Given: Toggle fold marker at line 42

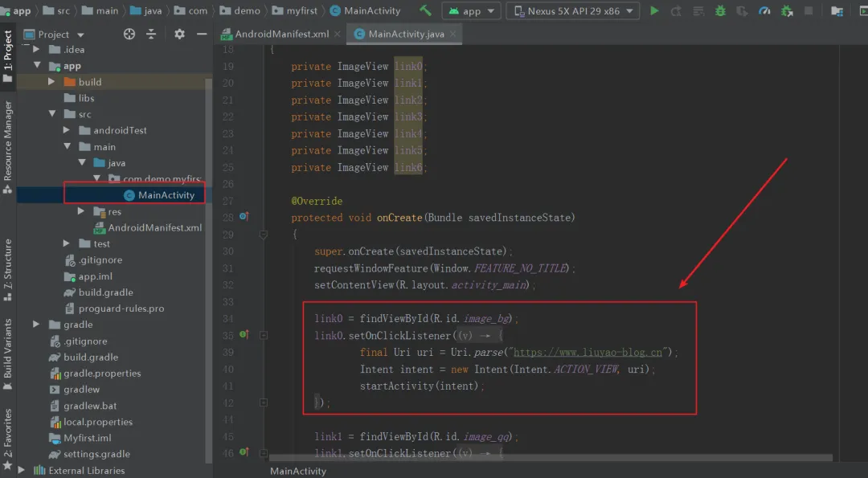Looking at the screenshot, I should coord(264,402).
